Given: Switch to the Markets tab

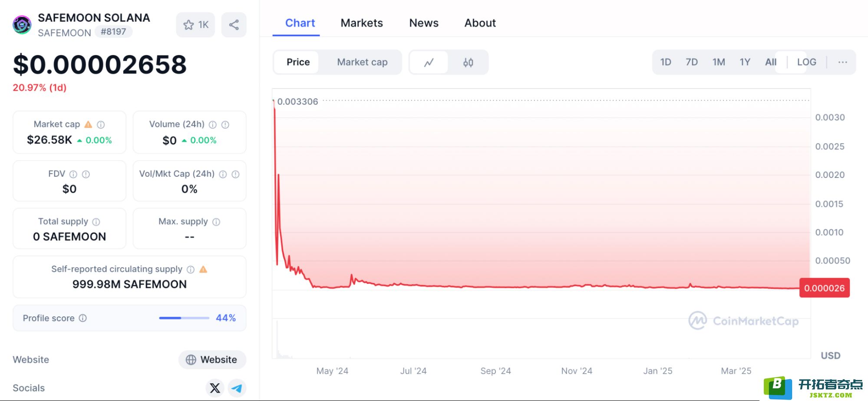Looking at the screenshot, I should (x=362, y=23).
